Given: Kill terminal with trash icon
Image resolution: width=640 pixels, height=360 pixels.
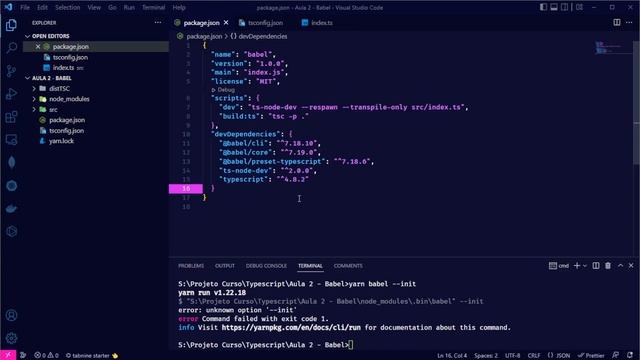Looking at the screenshot, I should point(608,266).
